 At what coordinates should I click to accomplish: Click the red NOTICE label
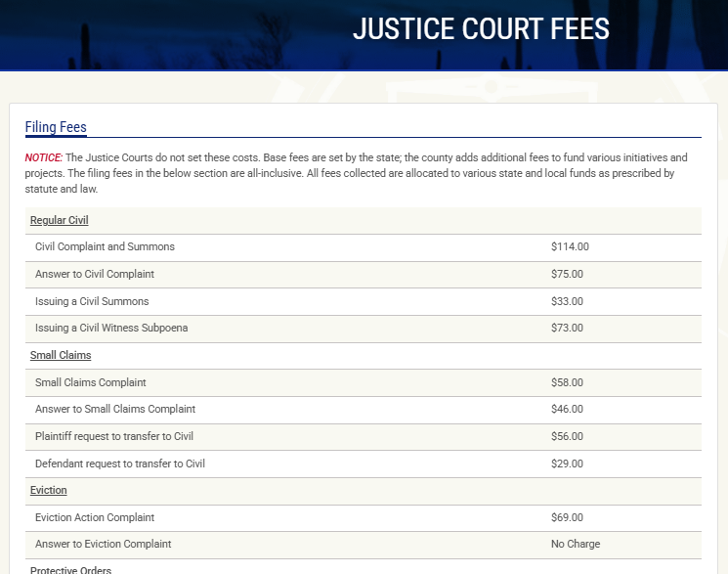(x=44, y=157)
